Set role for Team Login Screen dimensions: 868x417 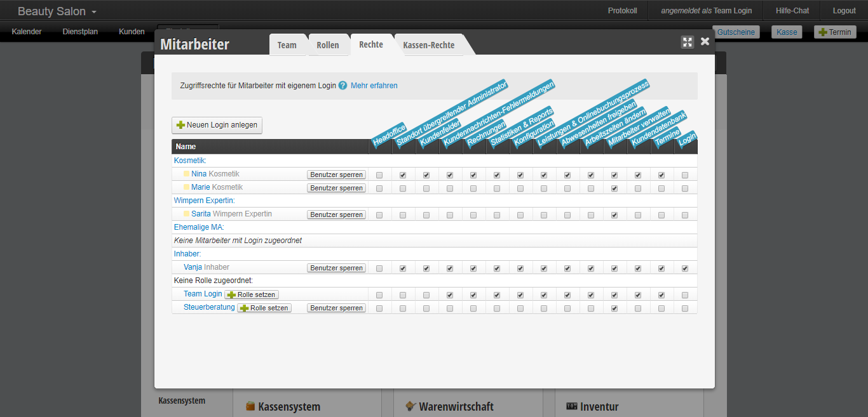tap(252, 295)
